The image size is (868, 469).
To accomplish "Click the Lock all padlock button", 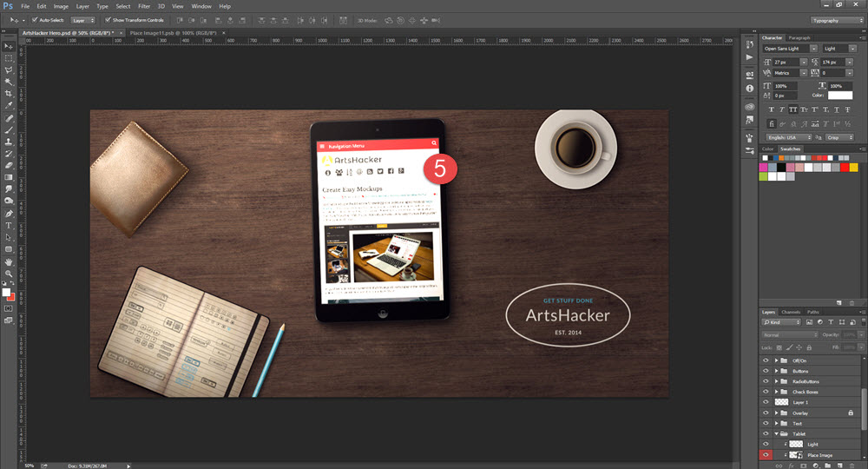I will (809, 347).
